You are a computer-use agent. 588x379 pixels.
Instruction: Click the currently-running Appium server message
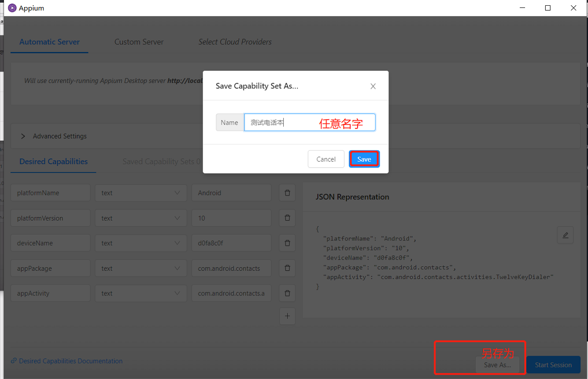113,81
